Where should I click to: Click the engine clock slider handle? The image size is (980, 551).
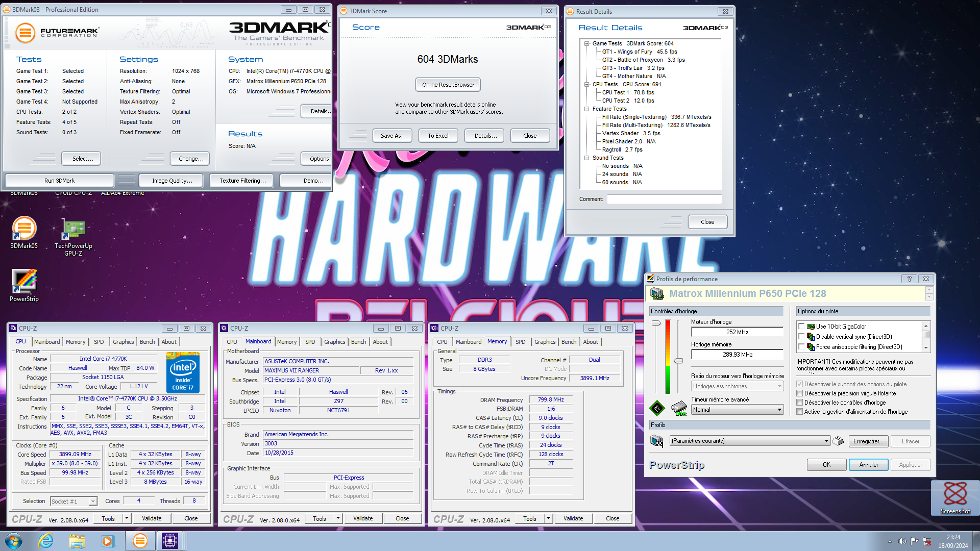(656, 323)
